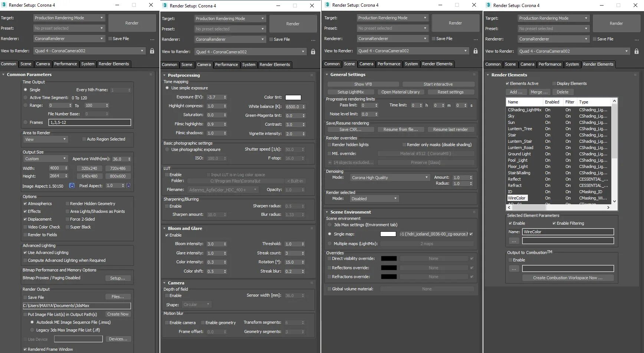This screenshot has height=353, width=644.
Task: Click the ellipsis beside Save File in Common Parameters window
Action: click(152, 39)
